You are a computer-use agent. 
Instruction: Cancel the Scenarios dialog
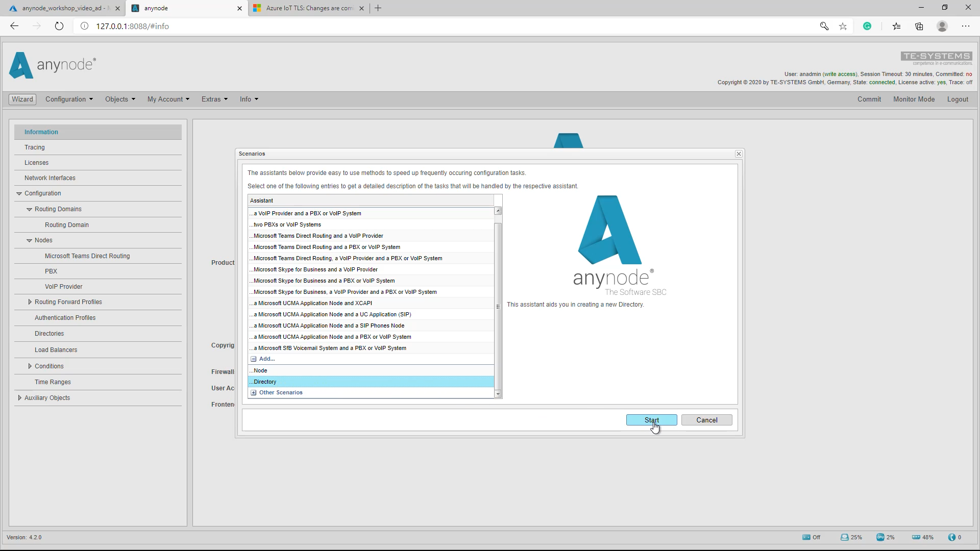pos(706,420)
